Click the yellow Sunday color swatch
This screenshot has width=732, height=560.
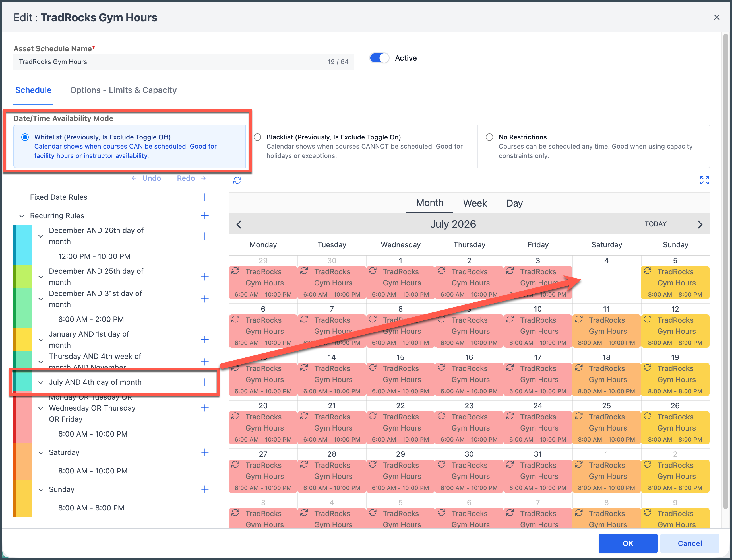coord(23,498)
